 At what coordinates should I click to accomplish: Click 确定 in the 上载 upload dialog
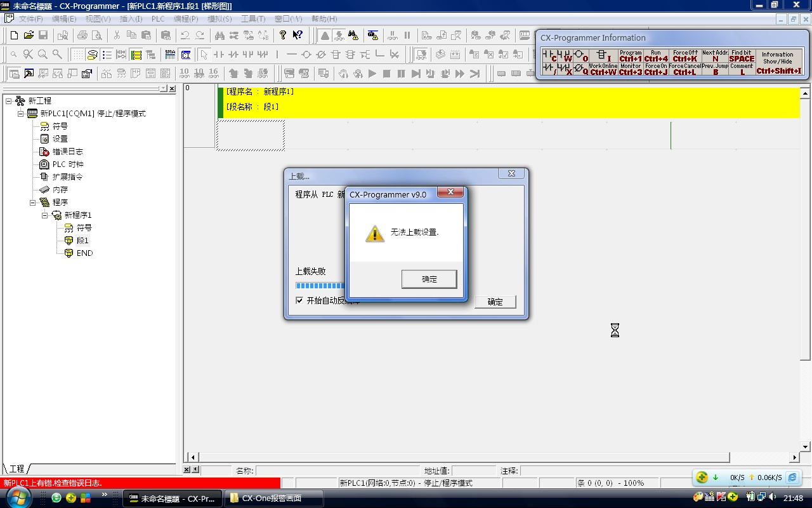pos(495,302)
